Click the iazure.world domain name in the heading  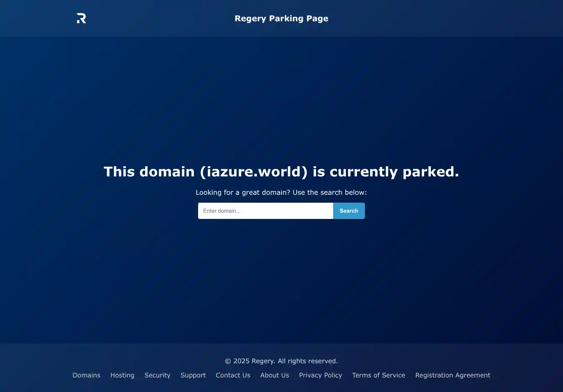coord(254,171)
